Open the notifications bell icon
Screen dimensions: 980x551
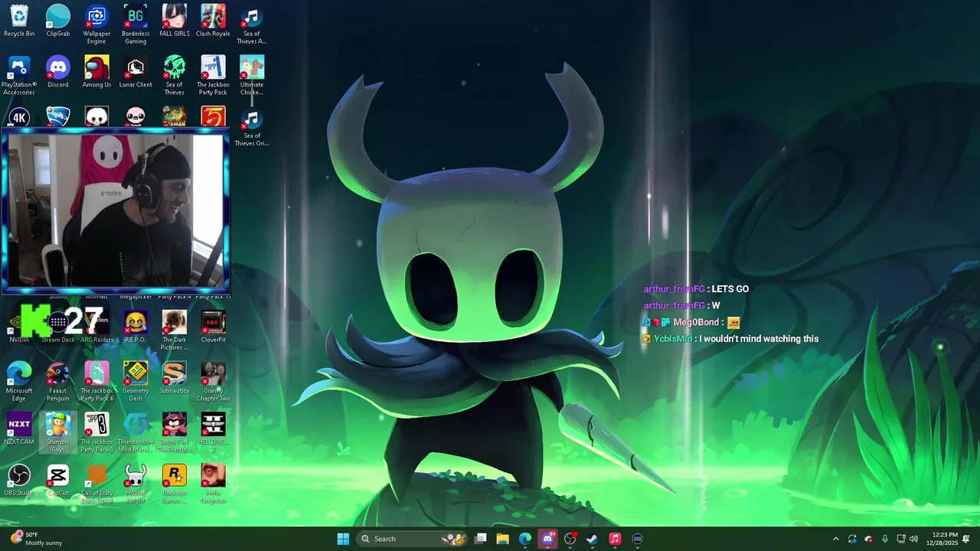coord(966,539)
